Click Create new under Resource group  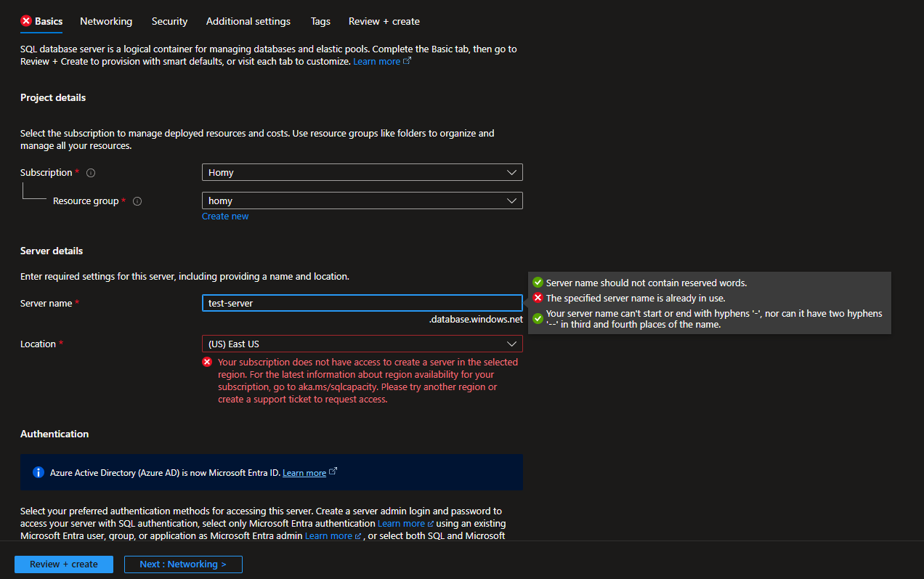pyautogui.click(x=225, y=216)
